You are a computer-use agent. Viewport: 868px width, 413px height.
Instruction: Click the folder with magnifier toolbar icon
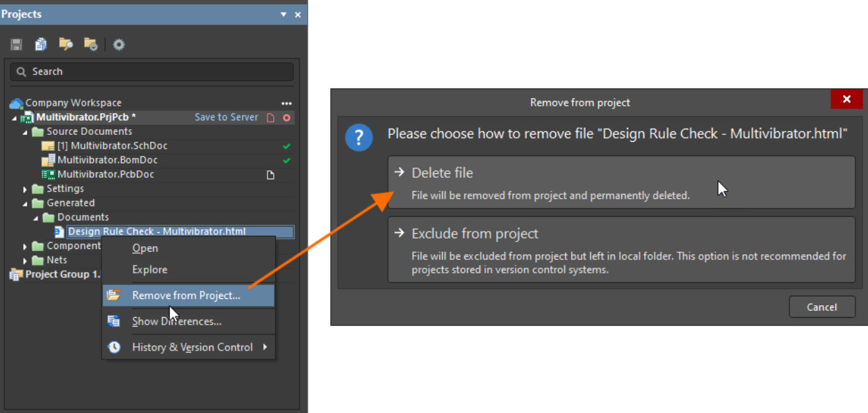click(x=66, y=44)
